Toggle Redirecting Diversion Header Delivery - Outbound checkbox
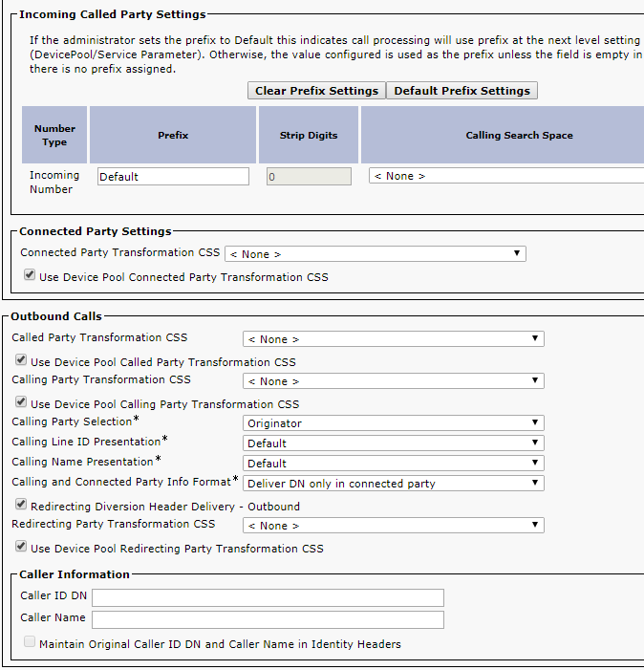Image resolution: width=644 pixels, height=670 pixels. [x=21, y=504]
